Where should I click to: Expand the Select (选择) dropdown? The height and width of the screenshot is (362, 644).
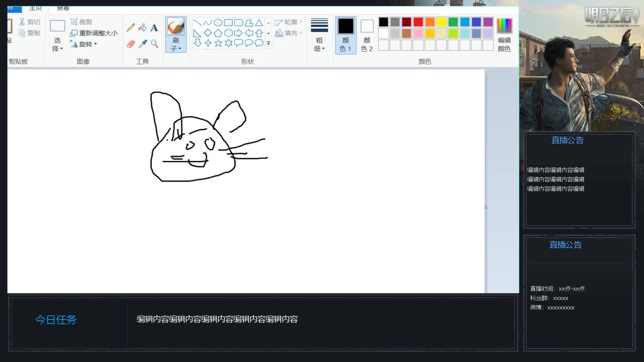click(57, 45)
